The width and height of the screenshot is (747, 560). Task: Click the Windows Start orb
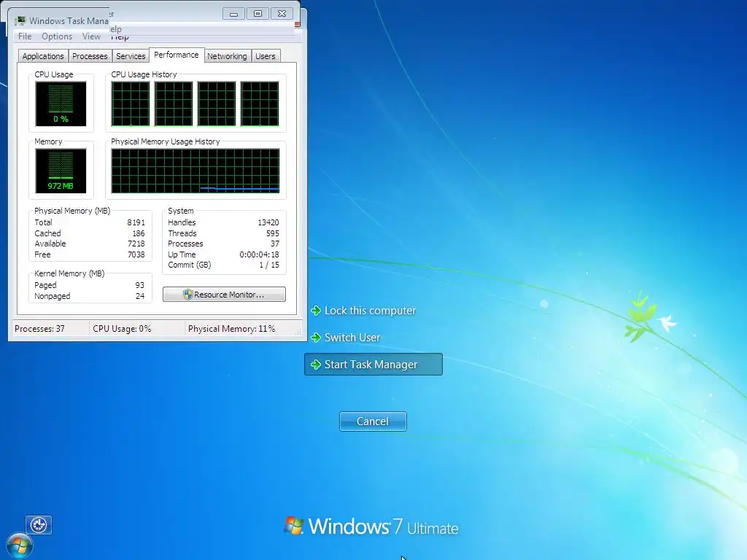coord(19,545)
